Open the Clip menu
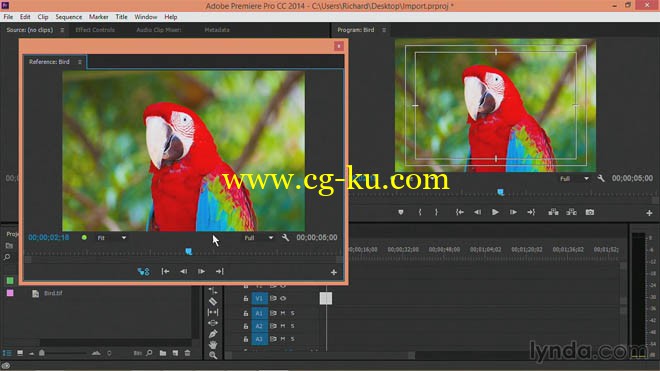Screen dimensions: 660x371 click(43, 17)
